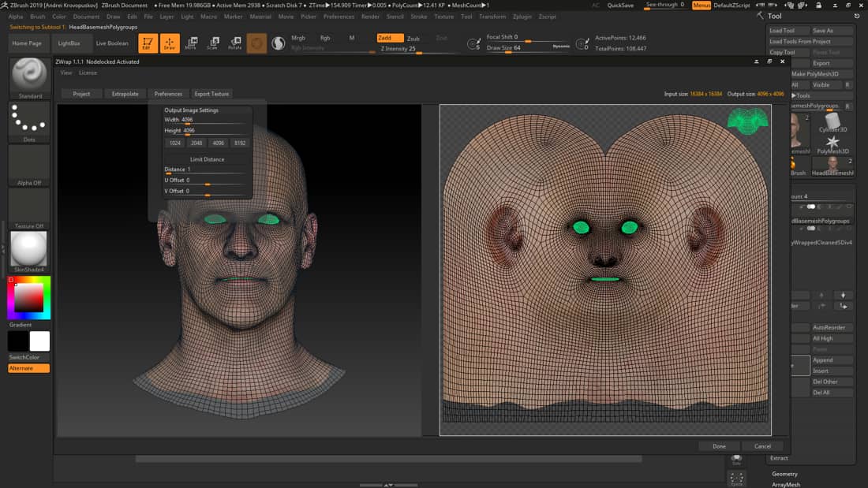Click Project button in ZWrap
This screenshot has height=488, width=868.
81,94
